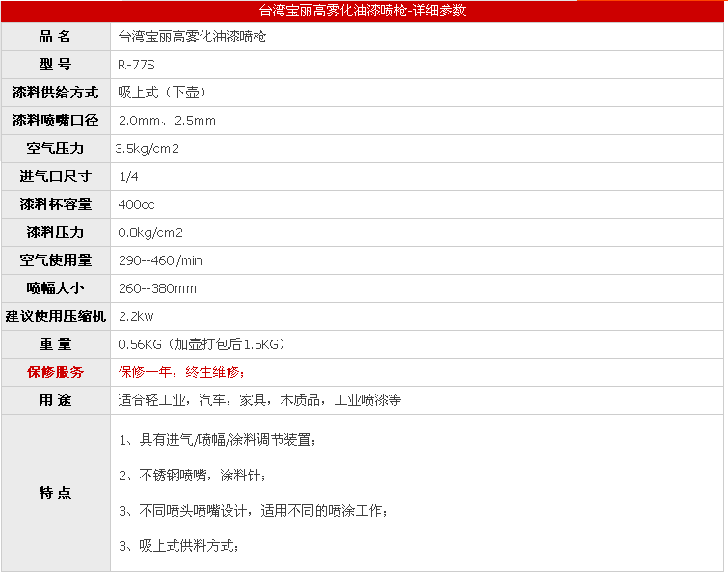Select the label 漆料杯容量
This screenshot has height=572, width=728.
click(x=55, y=204)
